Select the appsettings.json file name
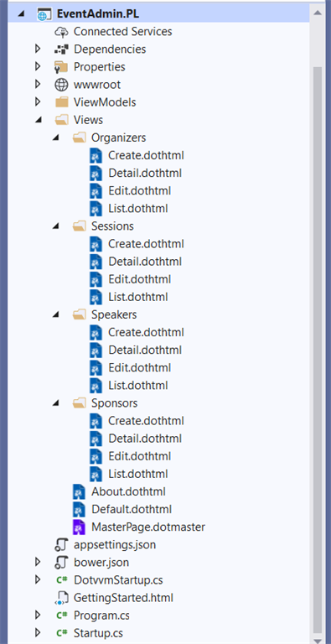The height and width of the screenshot is (644, 331). click(115, 545)
